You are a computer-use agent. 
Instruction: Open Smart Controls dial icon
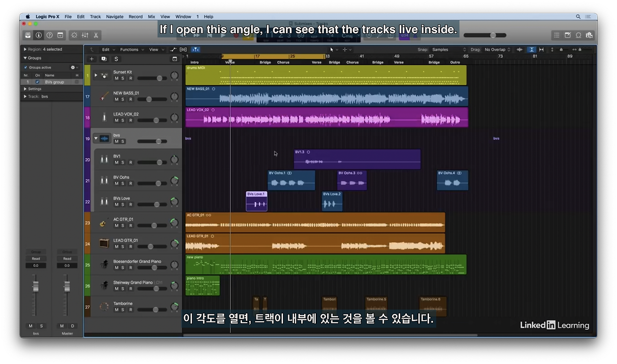(x=74, y=35)
